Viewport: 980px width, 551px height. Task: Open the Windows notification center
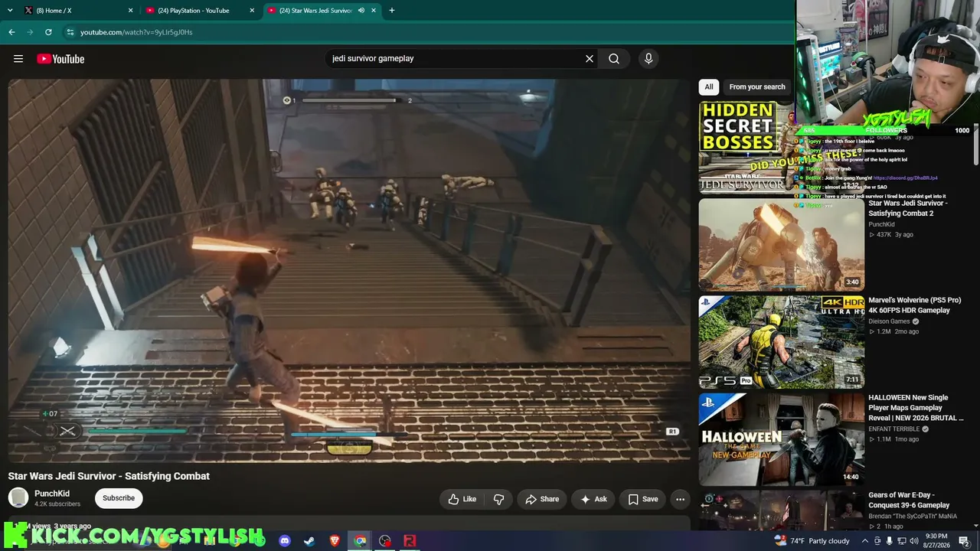coord(965,541)
